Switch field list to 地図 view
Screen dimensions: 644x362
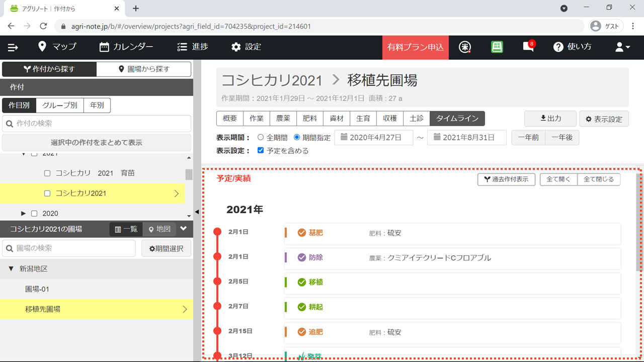(159, 229)
